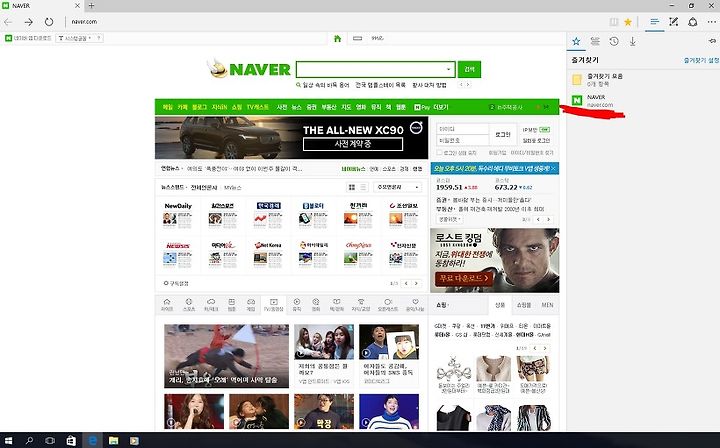The width and height of the screenshot is (720, 448).
Task: Click the 1959.51 KOSPI index value
Action: click(x=449, y=187)
